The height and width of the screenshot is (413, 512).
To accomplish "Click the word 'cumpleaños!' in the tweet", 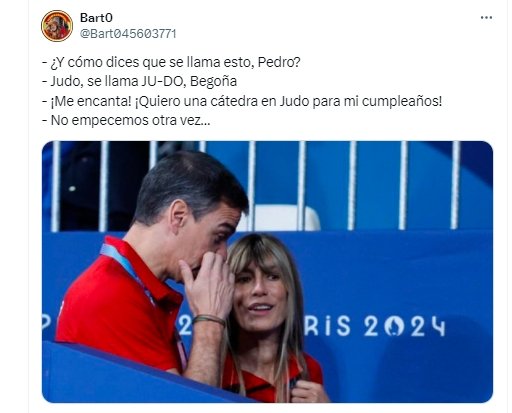I will click(x=402, y=101).
